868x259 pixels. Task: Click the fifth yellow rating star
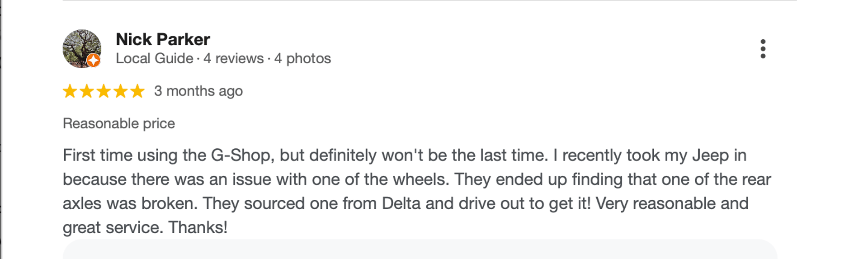[x=137, y=91]
